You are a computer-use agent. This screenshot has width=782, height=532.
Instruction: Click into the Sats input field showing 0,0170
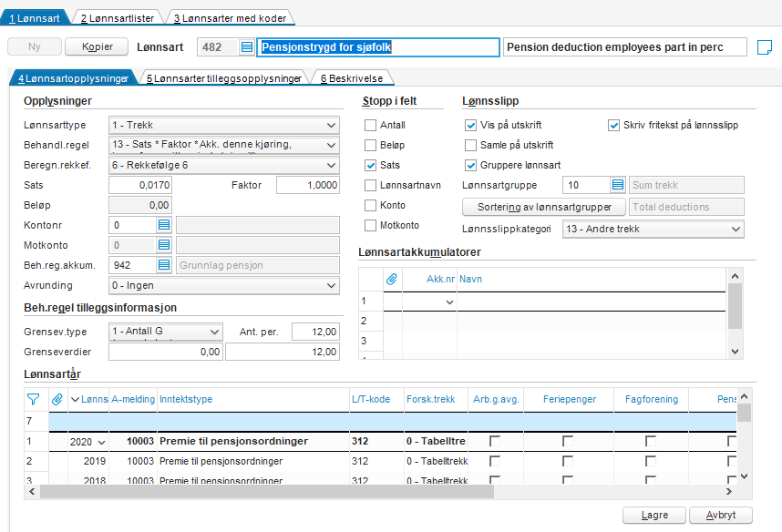tap(140, 185)
